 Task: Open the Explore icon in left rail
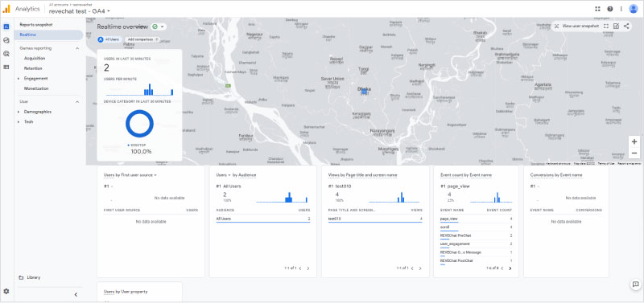[6, 40]
